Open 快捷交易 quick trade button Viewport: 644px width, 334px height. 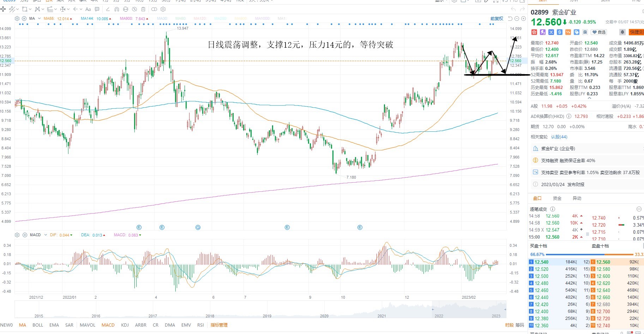pos(636,32)
